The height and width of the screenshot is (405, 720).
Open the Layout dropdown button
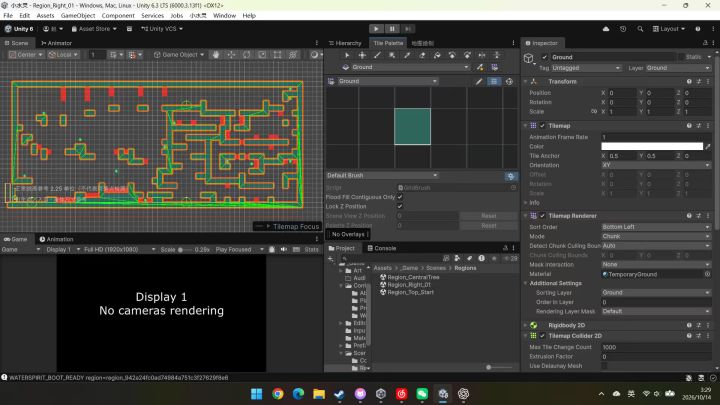669,29
